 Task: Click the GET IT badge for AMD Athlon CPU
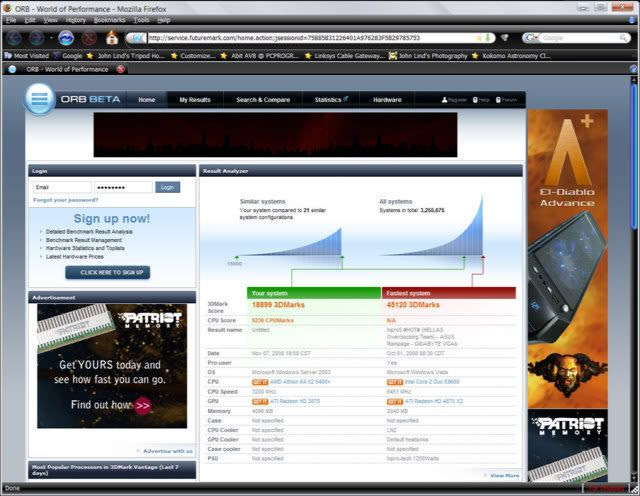pos(260,382)
